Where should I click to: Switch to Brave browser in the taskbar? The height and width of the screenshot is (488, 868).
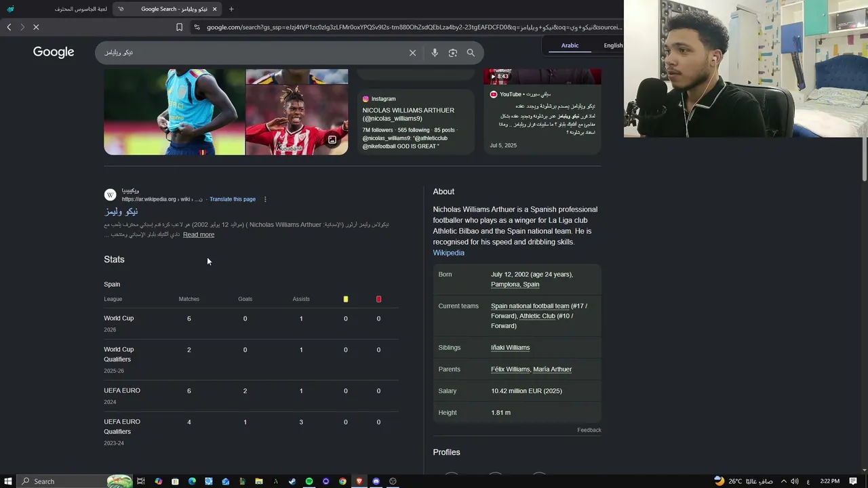[x=359, y=481]
